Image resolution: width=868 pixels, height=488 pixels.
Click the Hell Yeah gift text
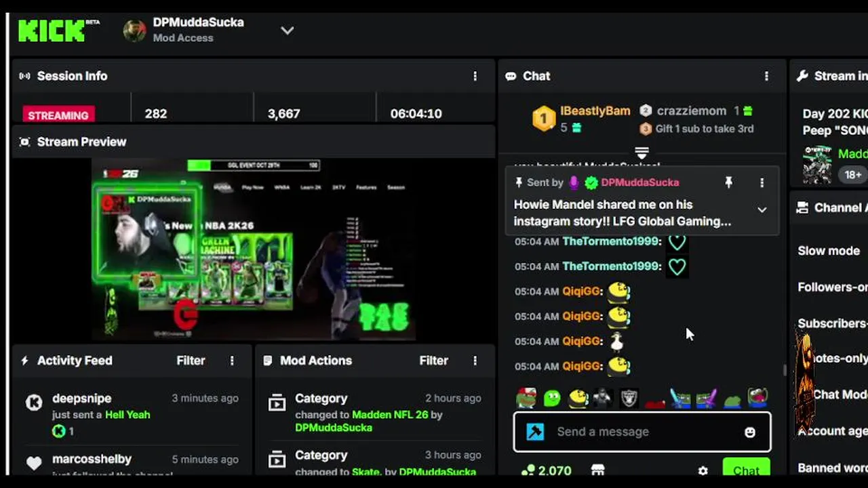(x=127, y=415)
